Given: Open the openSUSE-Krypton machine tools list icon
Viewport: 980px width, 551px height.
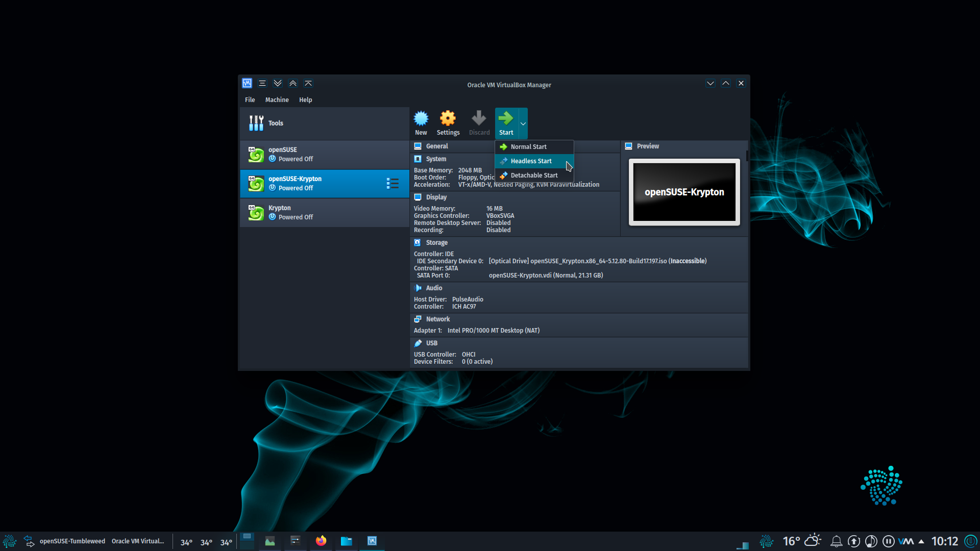Looking at the screenshot, I should [x=393, y=184].
